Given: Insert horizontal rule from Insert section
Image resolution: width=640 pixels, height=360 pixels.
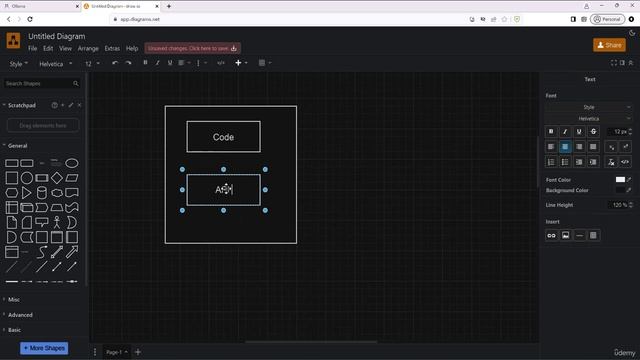Looking at the screenshot, I should click(x=579, y=236).
